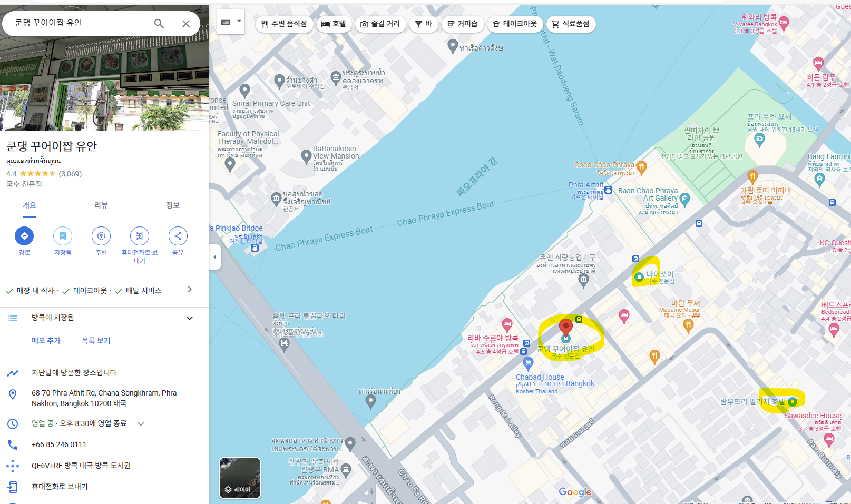This screenshot has height=504, width=851.
Task: Click the 마담 무써 restaurant marker
Action: [688, 326]
